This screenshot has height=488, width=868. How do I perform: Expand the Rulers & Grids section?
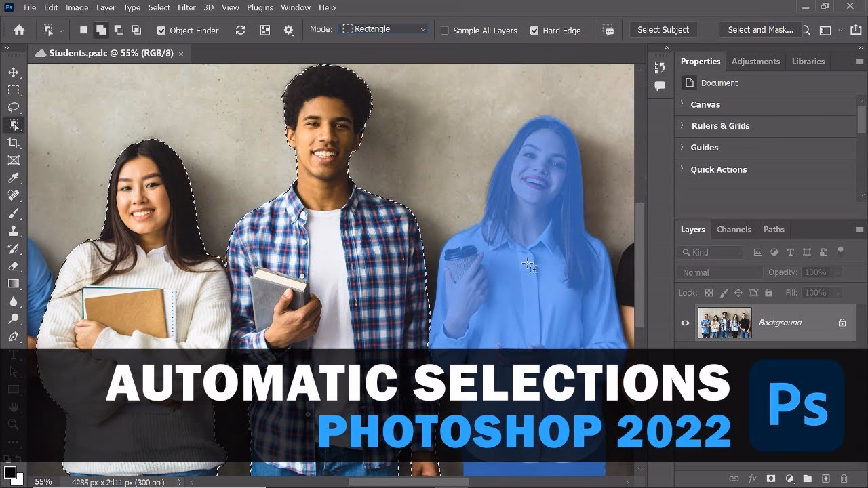719,125
